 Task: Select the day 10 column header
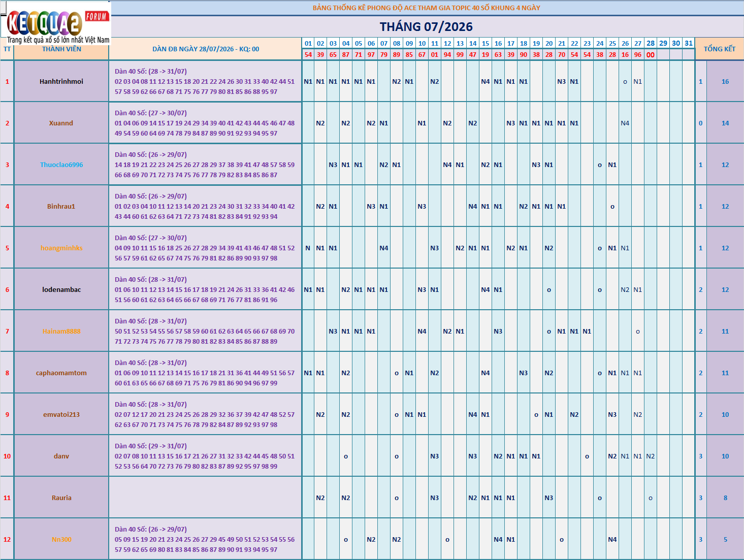click(422, 43)
